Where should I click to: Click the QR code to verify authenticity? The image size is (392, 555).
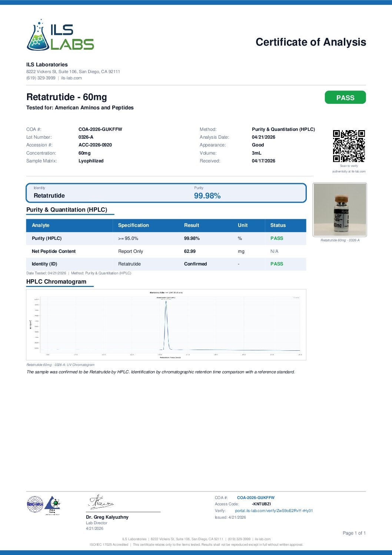[x=349, y=146]
